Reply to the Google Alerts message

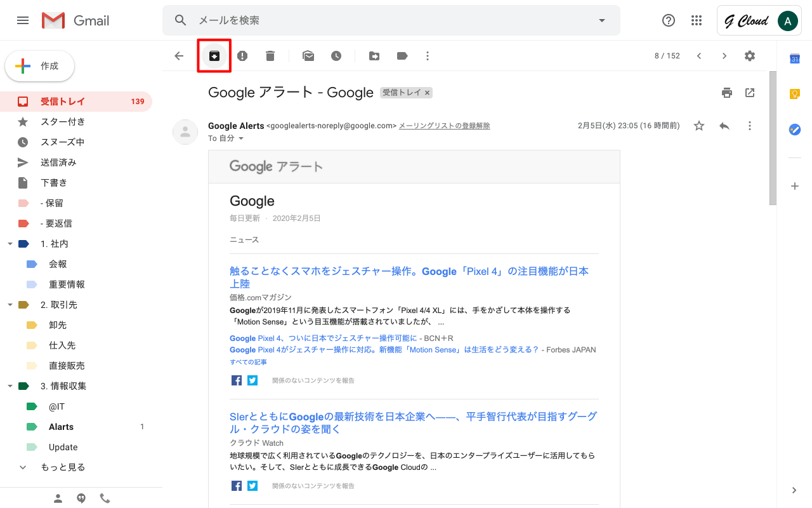(x=724, y=126)
